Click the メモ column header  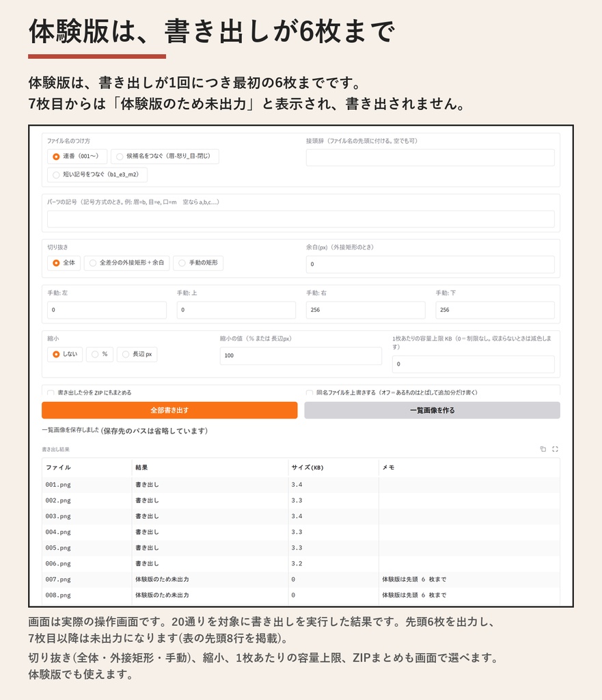coord(469,468)
